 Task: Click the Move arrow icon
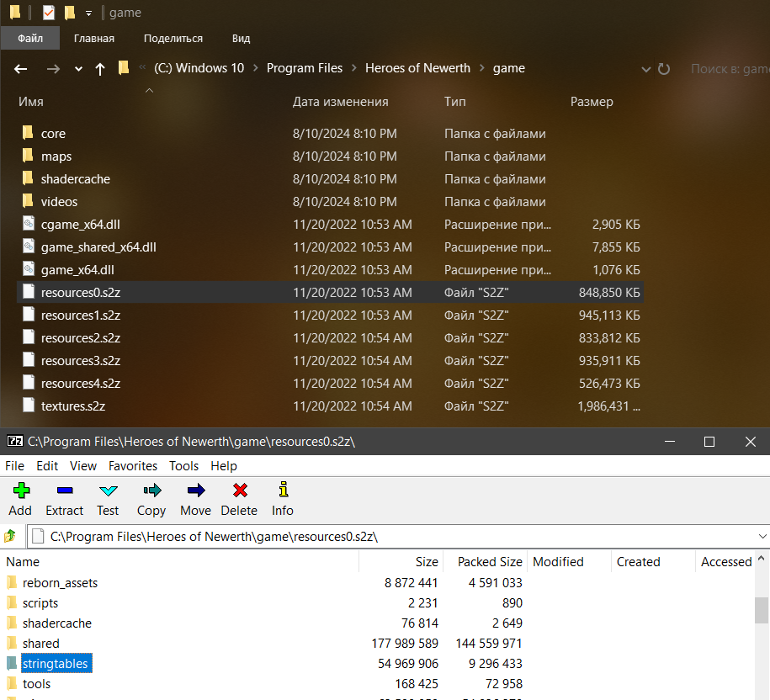point(196,491)
